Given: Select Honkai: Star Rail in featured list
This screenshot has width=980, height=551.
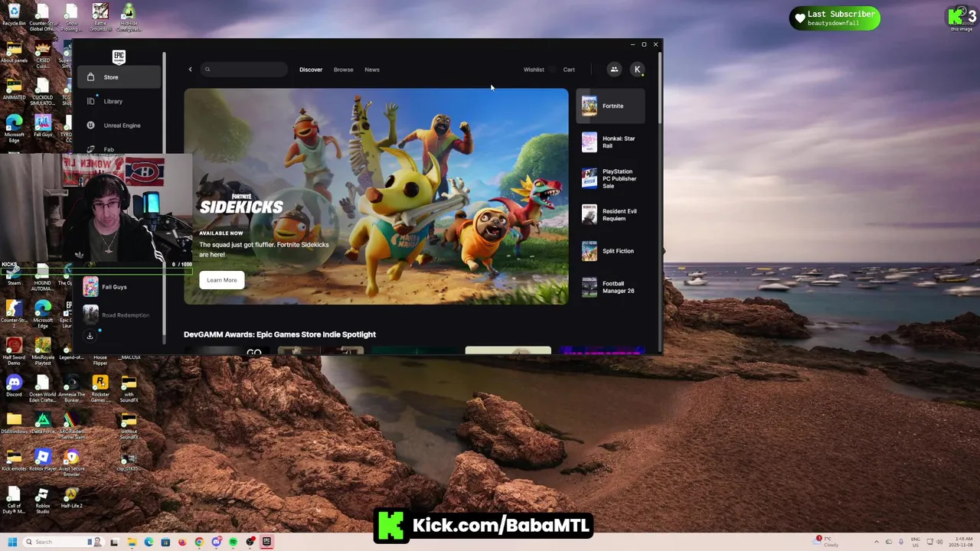Looking at the screenshot, I should pos(611,142).
